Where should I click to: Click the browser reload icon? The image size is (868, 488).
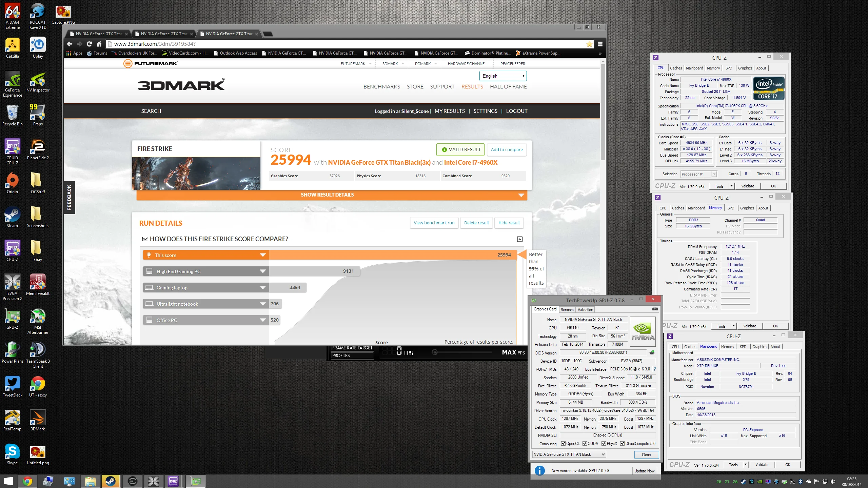pyautogui.click(x=89, y=44)
